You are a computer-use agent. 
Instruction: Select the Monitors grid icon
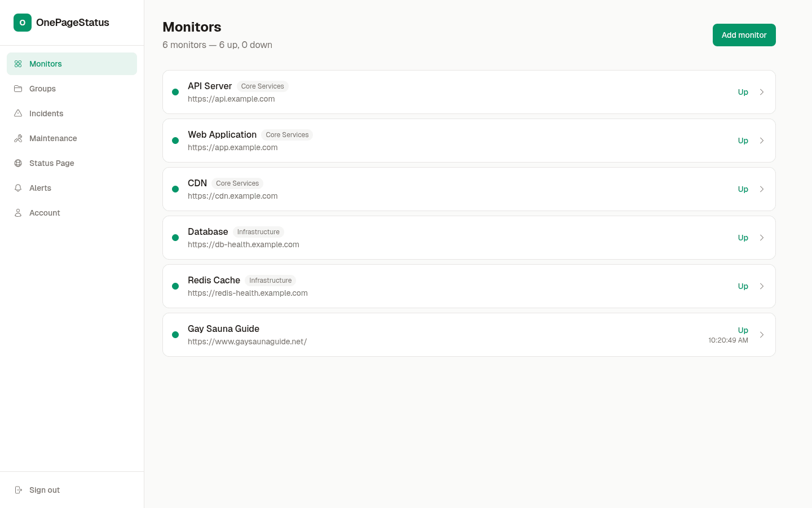coord(17,64)
